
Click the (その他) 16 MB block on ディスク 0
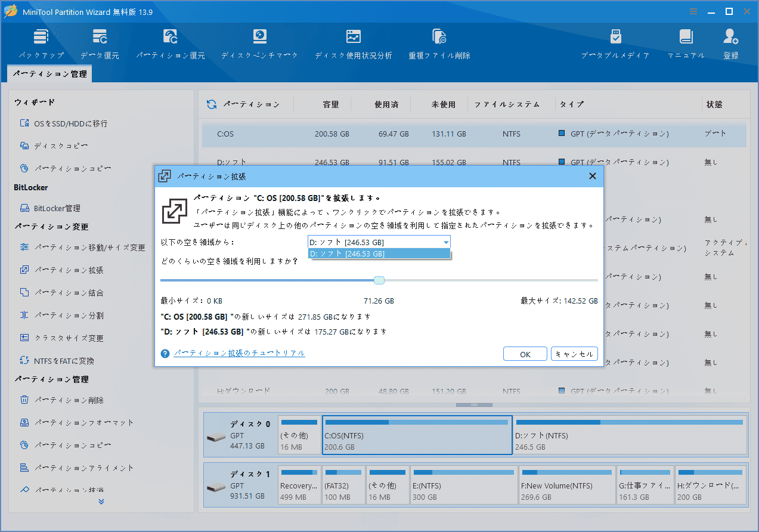(299, 435)
